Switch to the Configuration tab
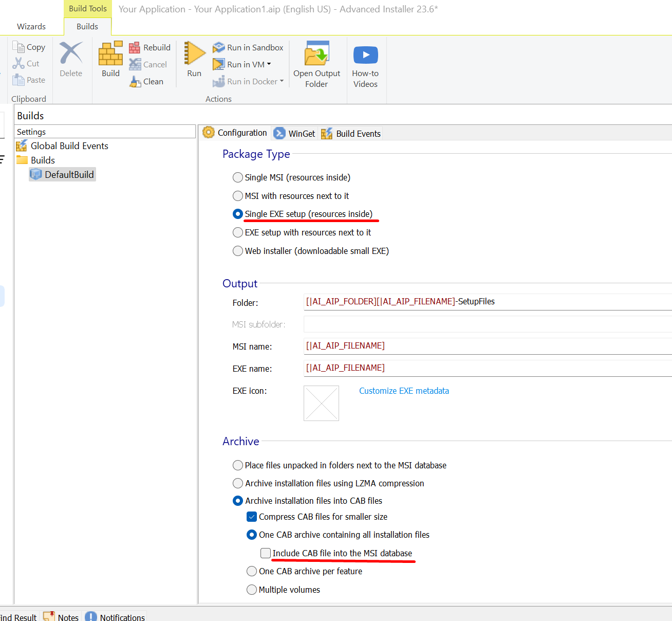 point(236,133)
